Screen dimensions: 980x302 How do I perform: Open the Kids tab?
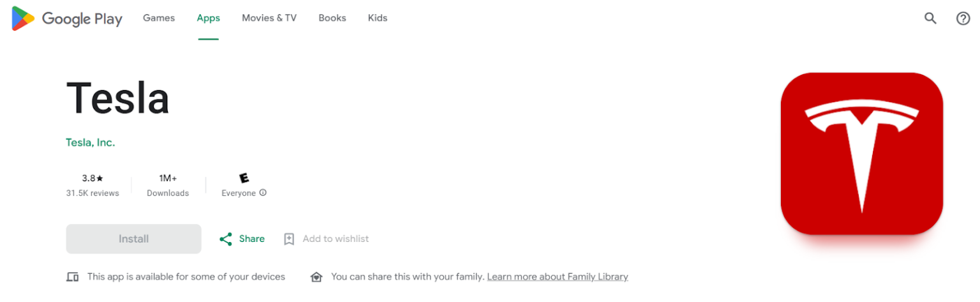(x=378, y=18)
